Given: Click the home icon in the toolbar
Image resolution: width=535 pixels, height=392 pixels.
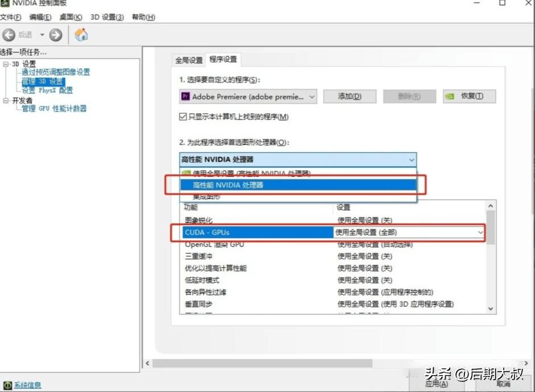Looking at the screenshot, I should tap(80, 34).
